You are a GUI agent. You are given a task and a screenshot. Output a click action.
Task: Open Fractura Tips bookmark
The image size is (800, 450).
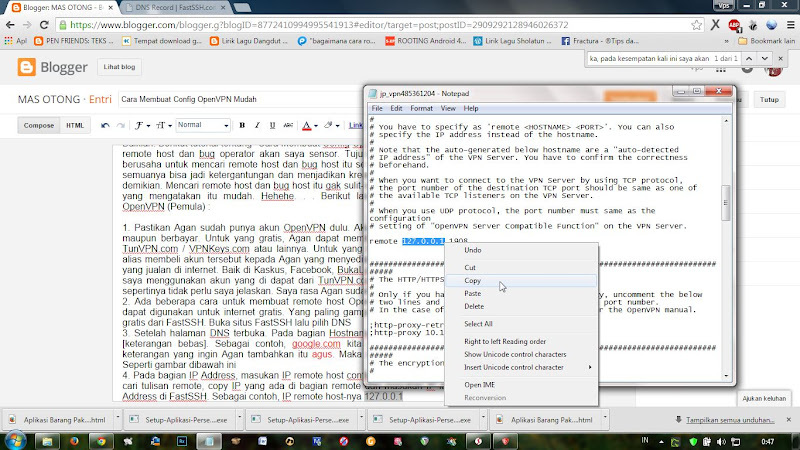pyautogui.click(x=600, y=41)
